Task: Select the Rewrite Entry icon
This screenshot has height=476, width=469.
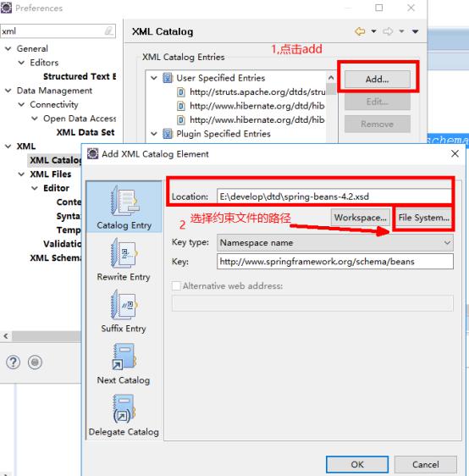Action: [124, 253]
